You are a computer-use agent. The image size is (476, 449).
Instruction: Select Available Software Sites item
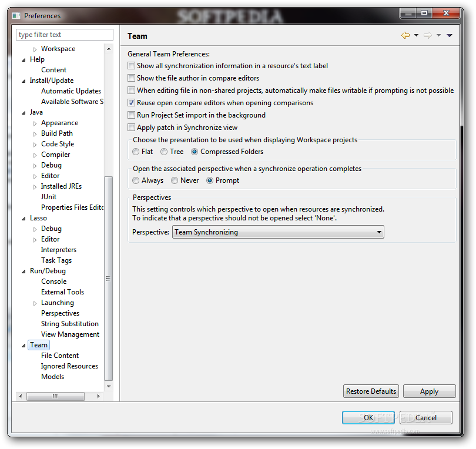pyautogui.click(x=72, y=102)
